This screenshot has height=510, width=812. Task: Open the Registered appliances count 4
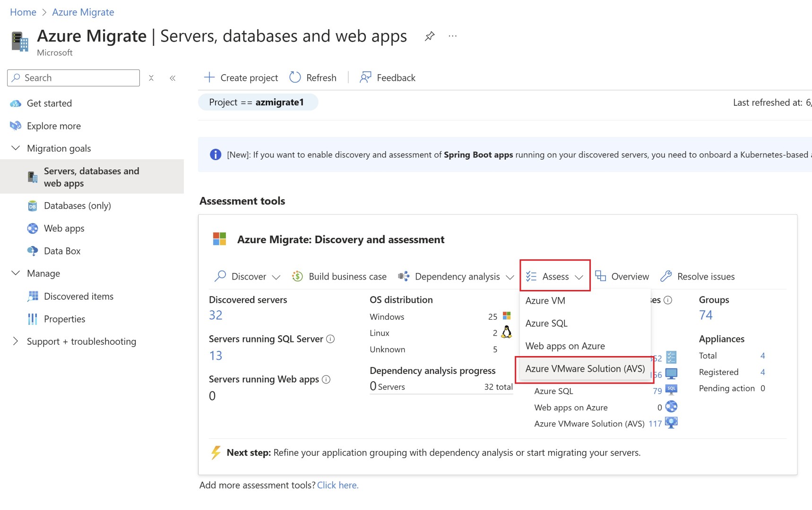(762, 372)
